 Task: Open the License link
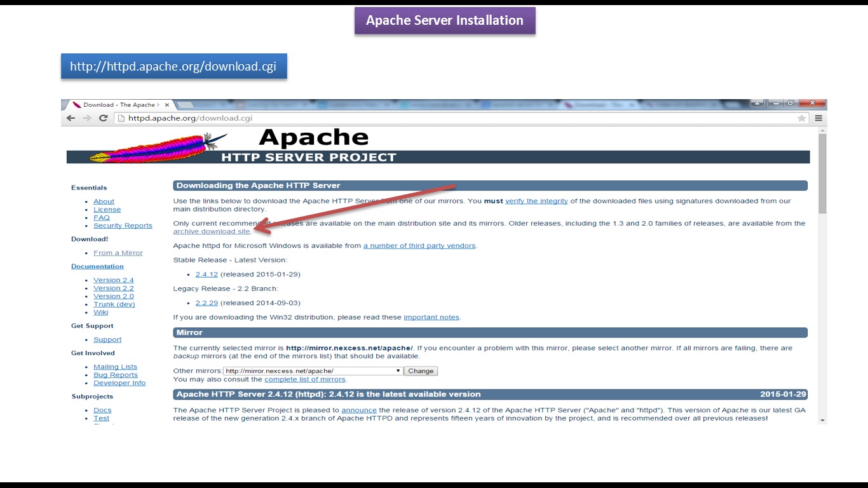(107, 210)
